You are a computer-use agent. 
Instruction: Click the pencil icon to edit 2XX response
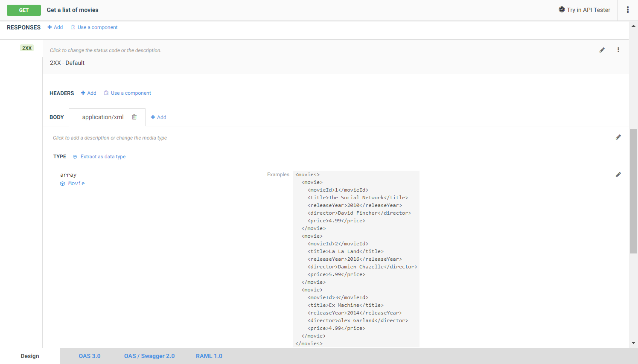pyautogui.click(x=602, y=50)
